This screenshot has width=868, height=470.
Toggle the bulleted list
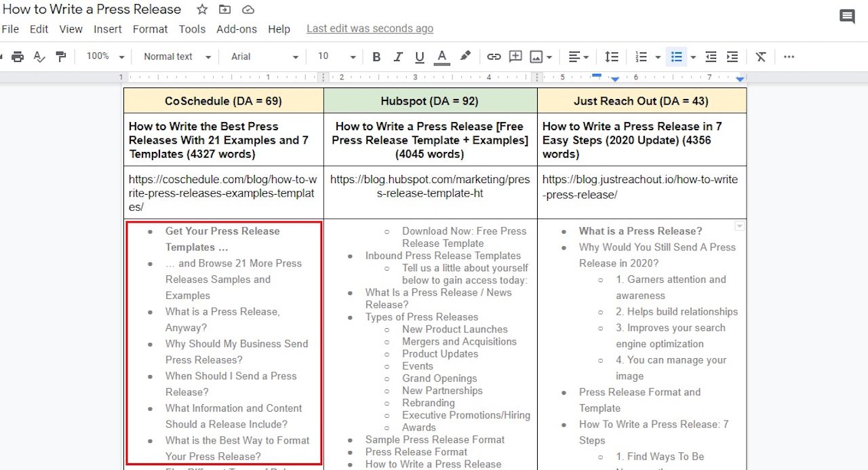pyautogui.click(x=676, y=57)
